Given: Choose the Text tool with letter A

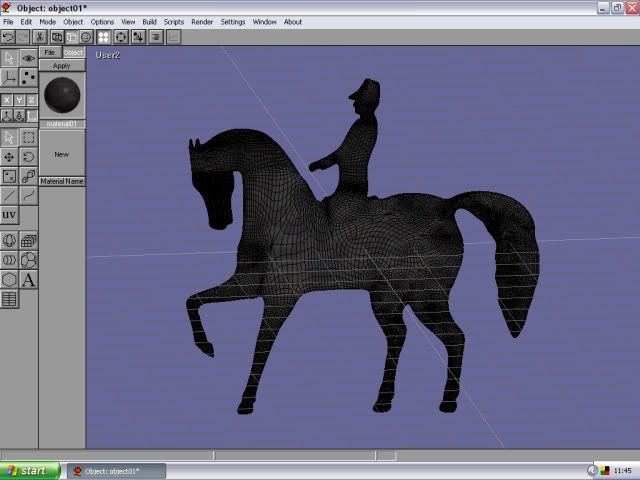Looking at the screenshot, I should click(28, 280).
